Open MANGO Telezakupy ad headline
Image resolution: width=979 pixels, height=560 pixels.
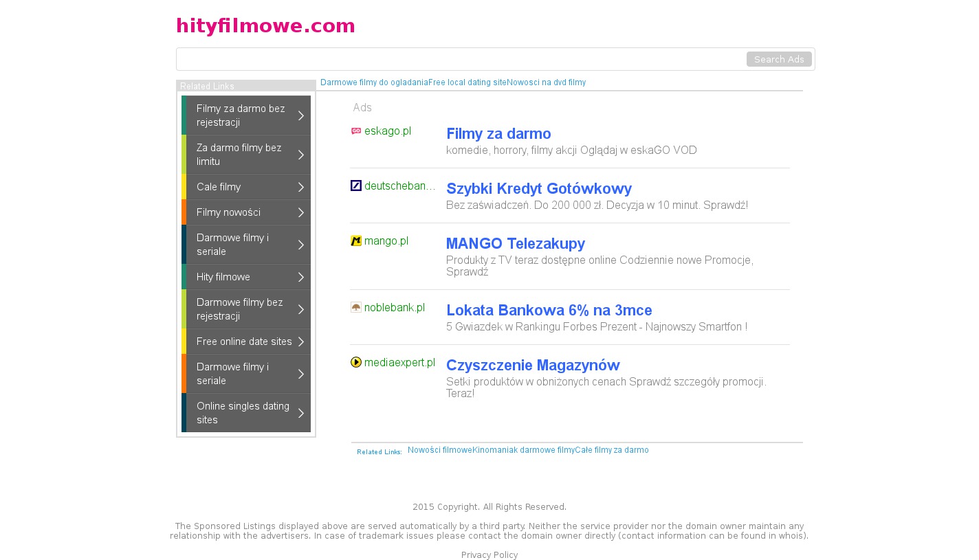point(516,244)
